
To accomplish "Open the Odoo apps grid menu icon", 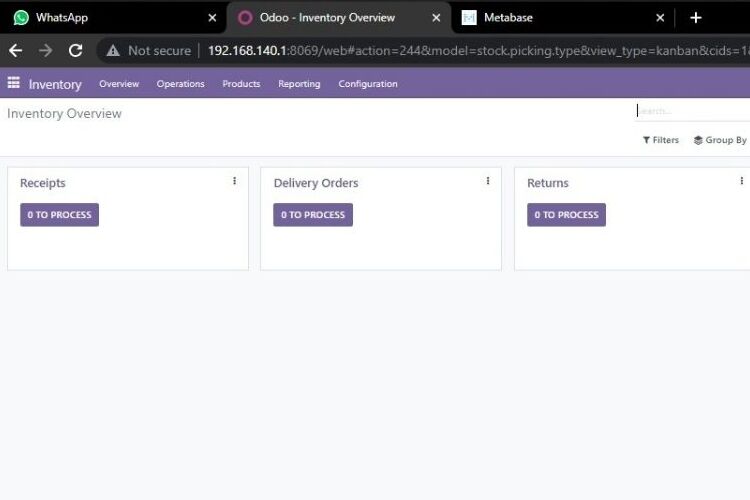I will click(13, 84).
